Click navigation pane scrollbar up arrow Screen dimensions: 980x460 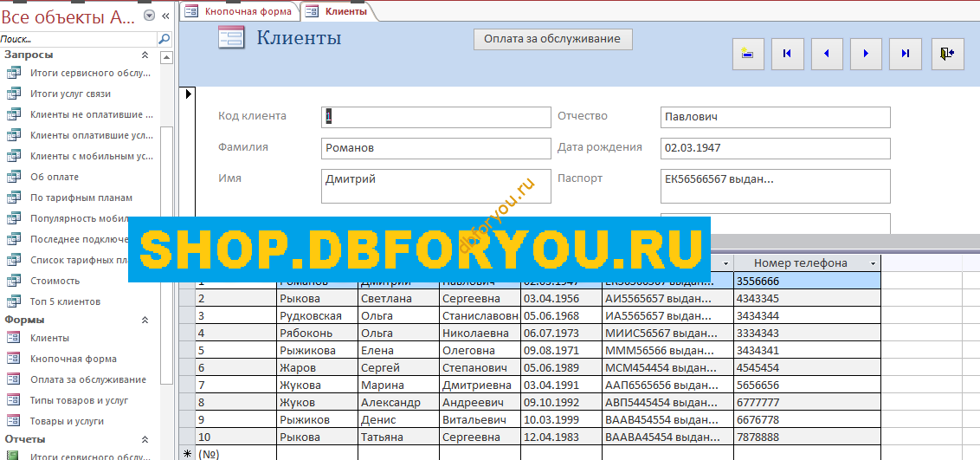point(166,57)
